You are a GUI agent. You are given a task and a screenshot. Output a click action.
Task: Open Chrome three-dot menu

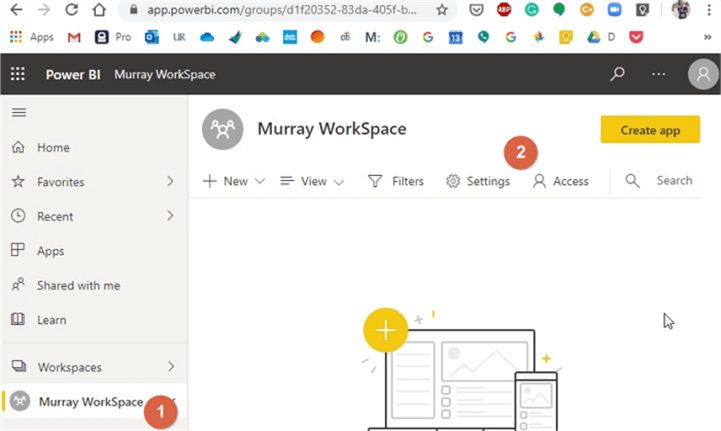pos(709,10)
